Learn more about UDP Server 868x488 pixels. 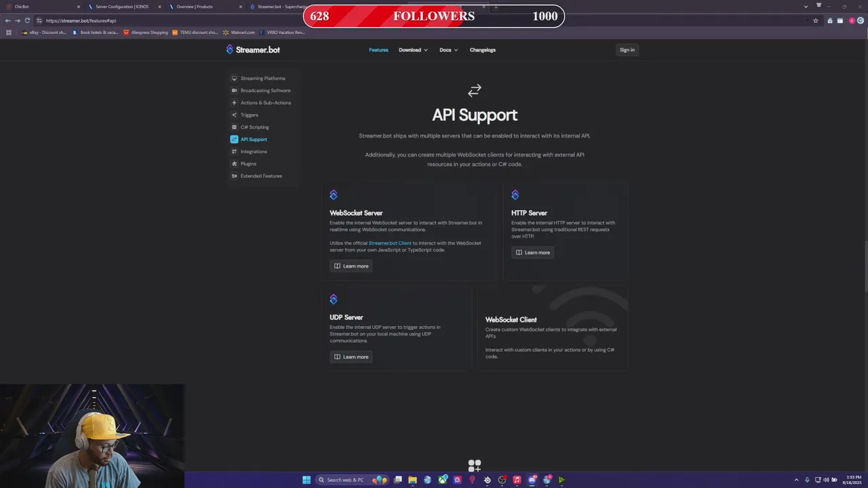(351, 357)
